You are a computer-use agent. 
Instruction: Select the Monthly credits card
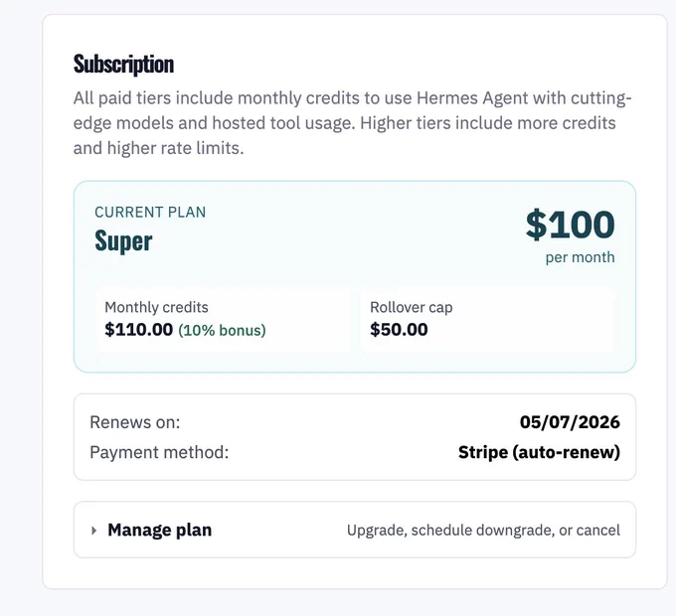pos(224,320)
